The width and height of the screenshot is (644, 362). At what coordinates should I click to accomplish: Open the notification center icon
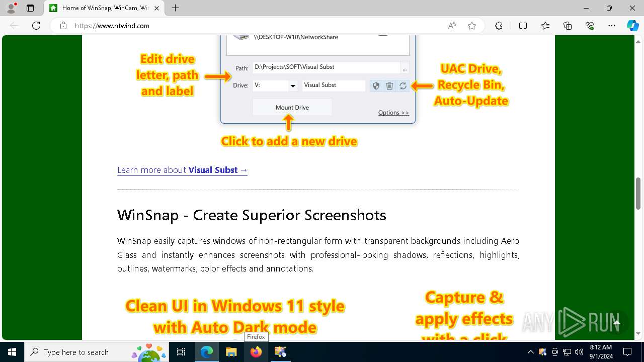tap(627, 352)
